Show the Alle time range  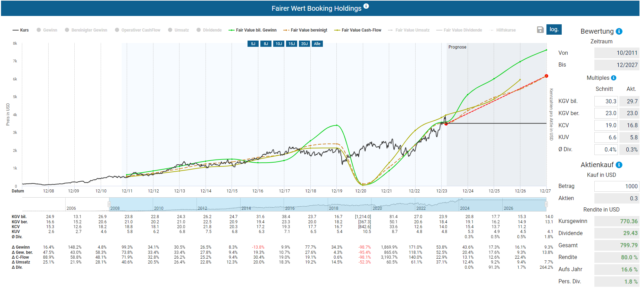[317, 44]
